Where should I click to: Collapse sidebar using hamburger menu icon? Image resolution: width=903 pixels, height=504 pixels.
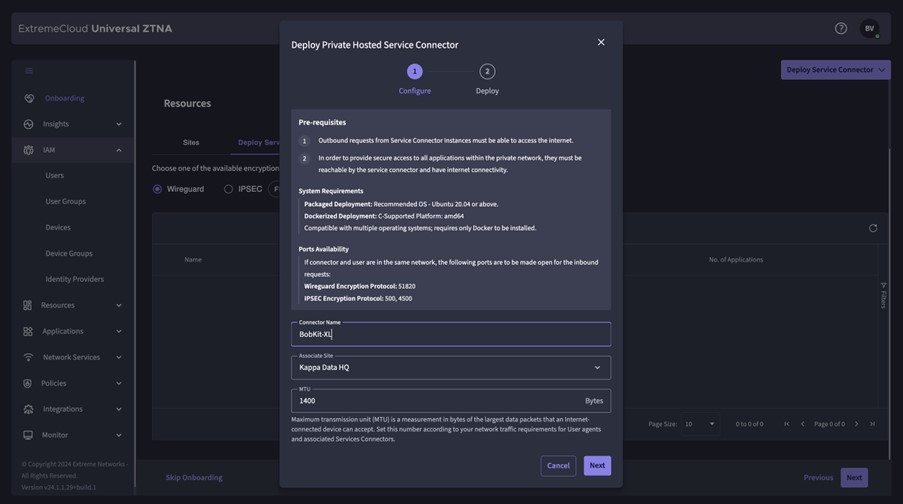(x=29, y=71)
